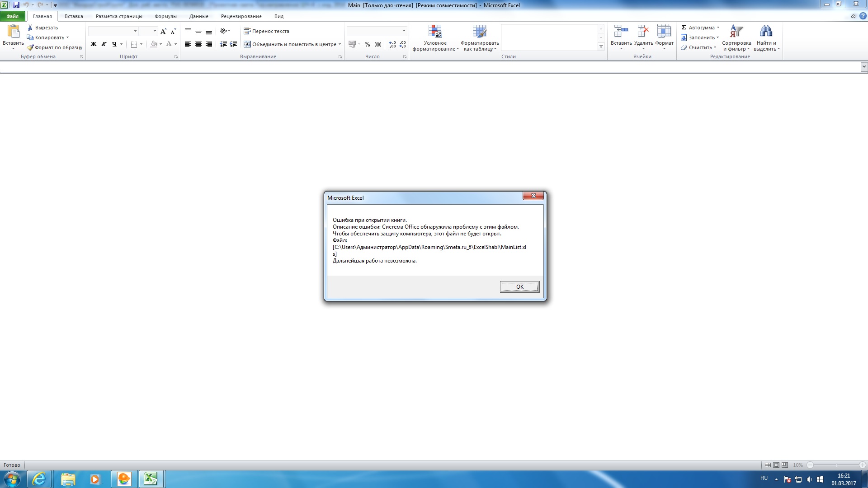Close the Microsoft Excel error dialog
Screen dimensions: 868x488
pos(533,196)
